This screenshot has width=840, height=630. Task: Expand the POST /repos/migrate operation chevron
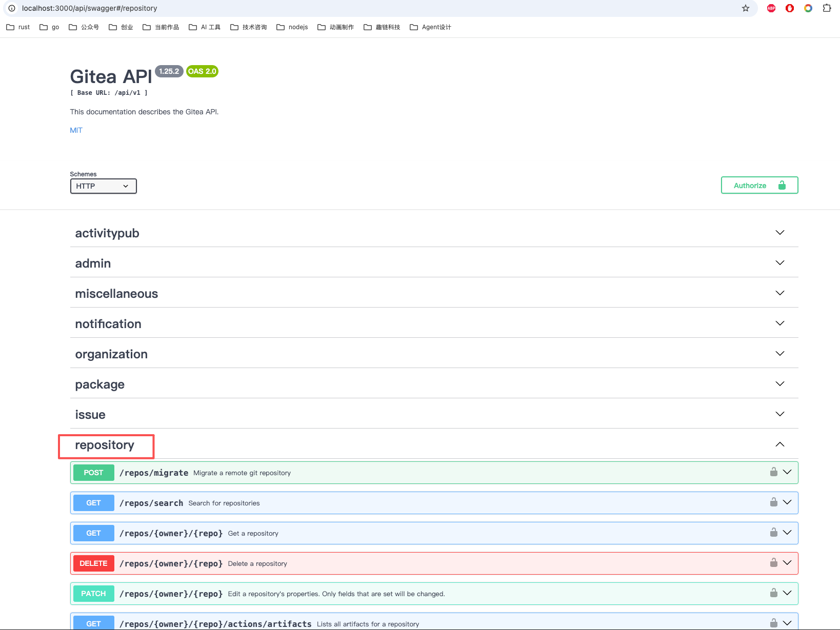(787, 472)
